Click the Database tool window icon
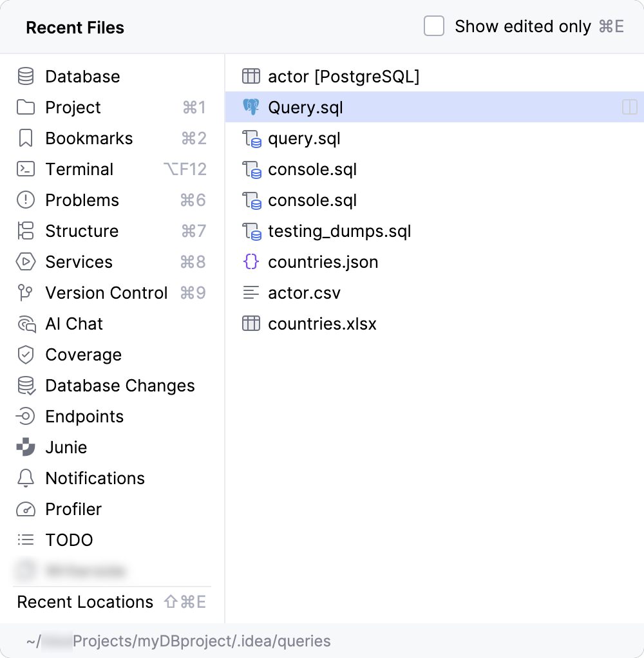This screenshot has width=644, height=658. (26, 77)
